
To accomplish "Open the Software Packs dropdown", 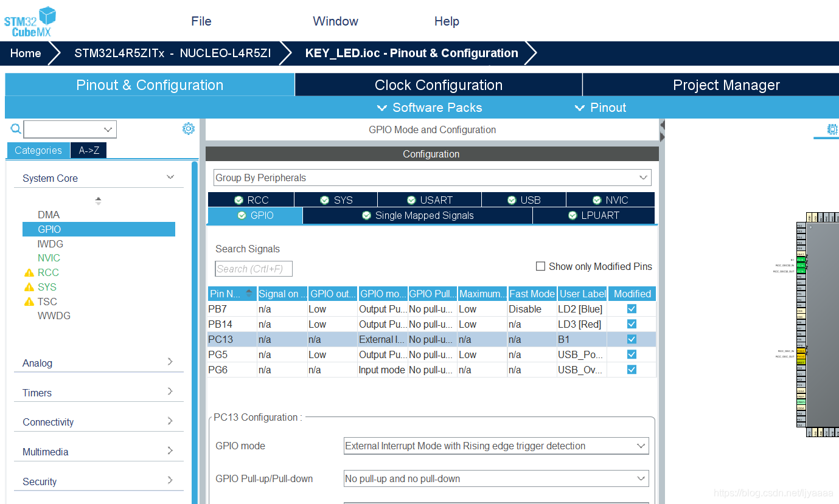I will coord(430,108).
